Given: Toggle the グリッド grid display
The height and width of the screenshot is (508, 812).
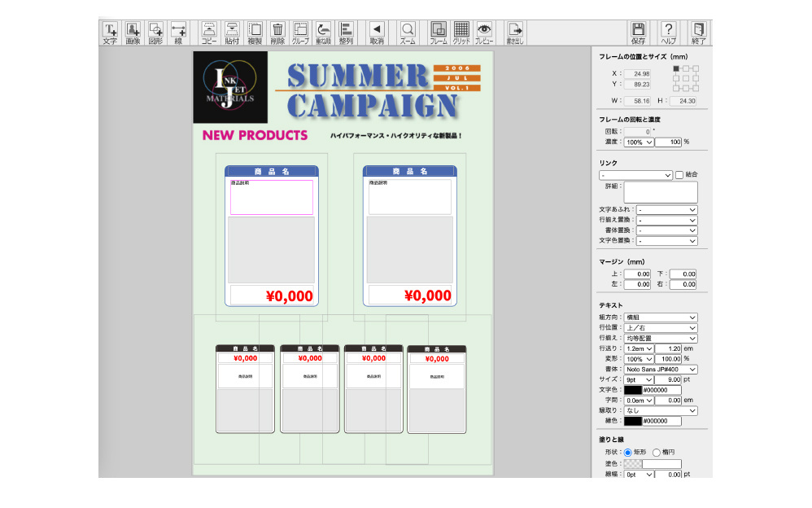Looking at the screenshot, I should (x=461, y=33).
